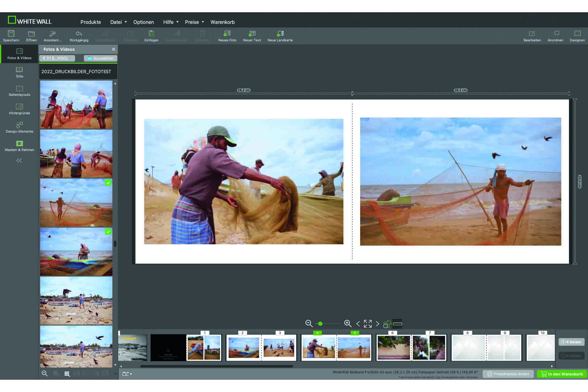Open the Seitenlayouts sidebar panel
588x392 pixels.
19,91
